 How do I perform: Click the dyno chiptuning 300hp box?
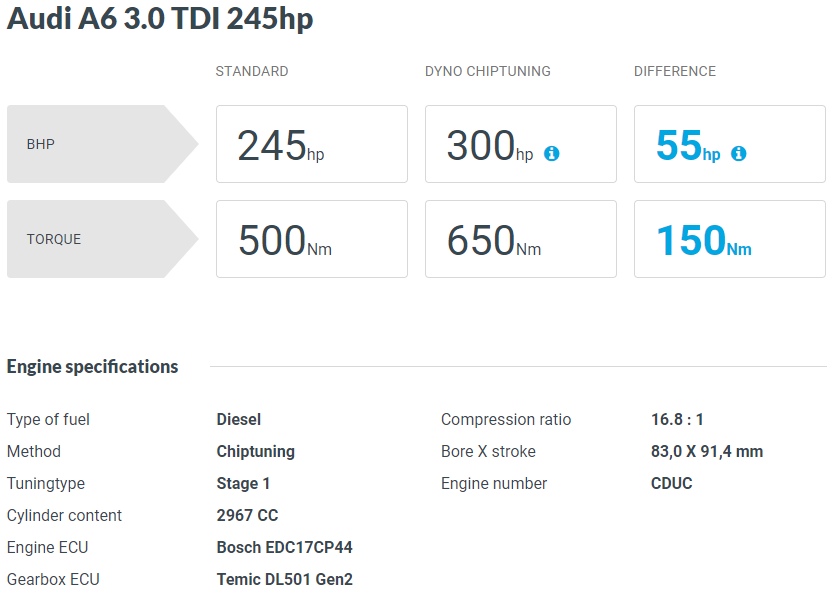tap(521, 144)
